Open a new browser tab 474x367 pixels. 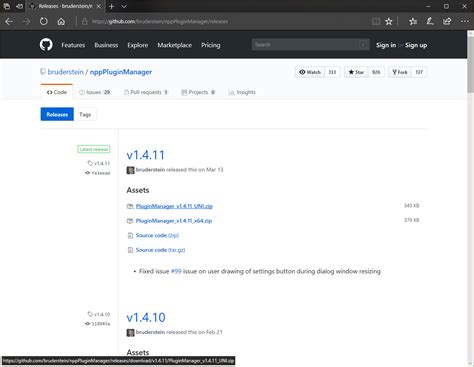pos(112,6)
